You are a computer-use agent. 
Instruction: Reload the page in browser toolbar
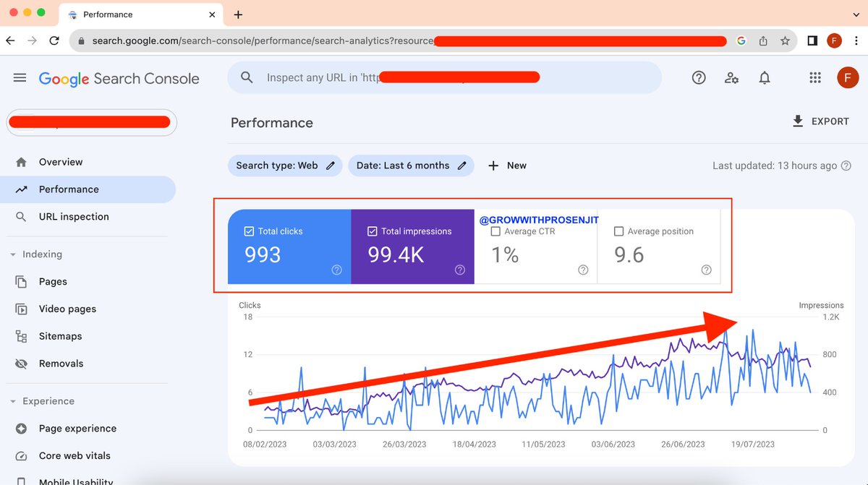coord(54,41)
